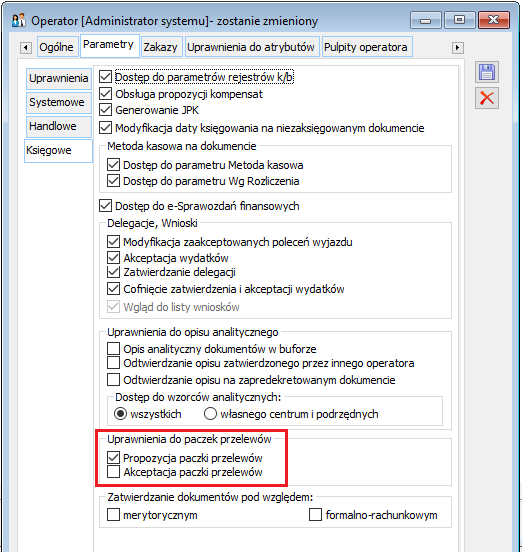Open the Handlowe side tab
Viewport: 522px width, 552px height.
tap(53, 126)
